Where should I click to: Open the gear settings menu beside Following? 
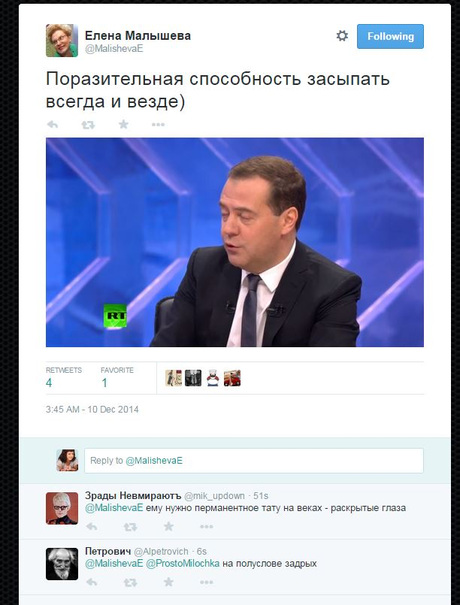coord(342,36)
